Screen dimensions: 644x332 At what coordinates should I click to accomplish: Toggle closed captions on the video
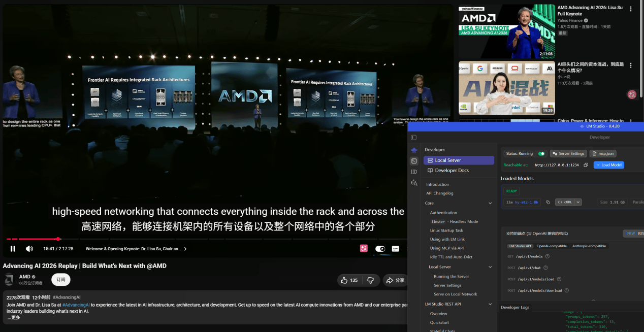[396, 249]
